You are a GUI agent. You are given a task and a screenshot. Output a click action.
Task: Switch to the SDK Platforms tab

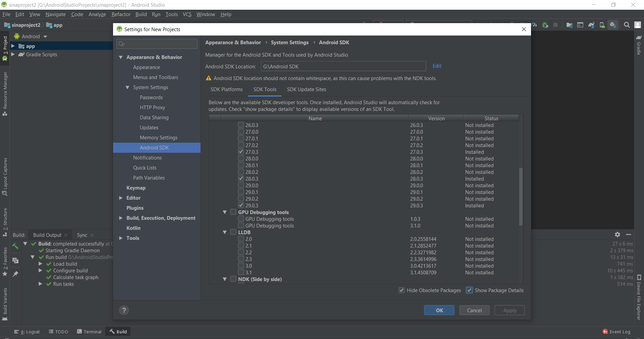[226, 89]
